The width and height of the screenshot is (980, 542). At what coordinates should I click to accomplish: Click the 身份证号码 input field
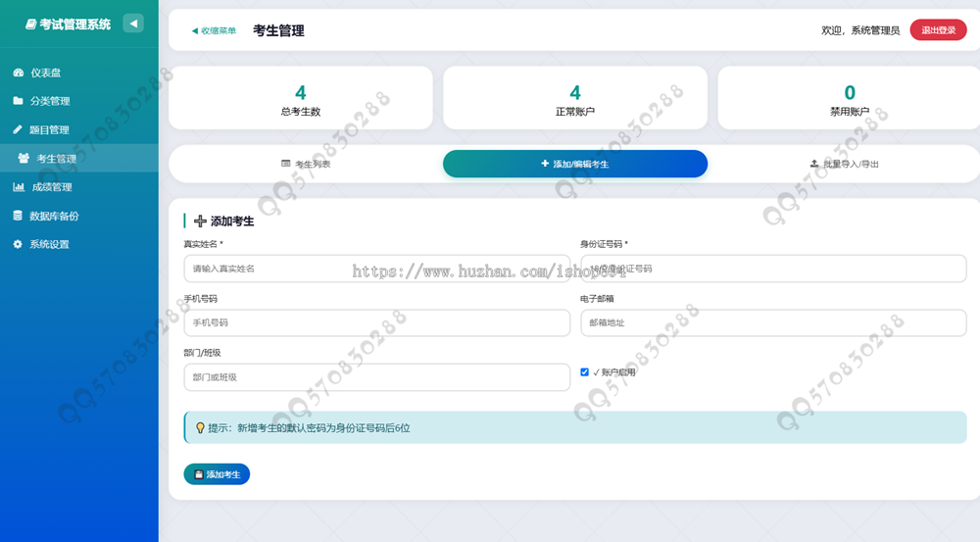pyautogui.click(x=774, y=269)
